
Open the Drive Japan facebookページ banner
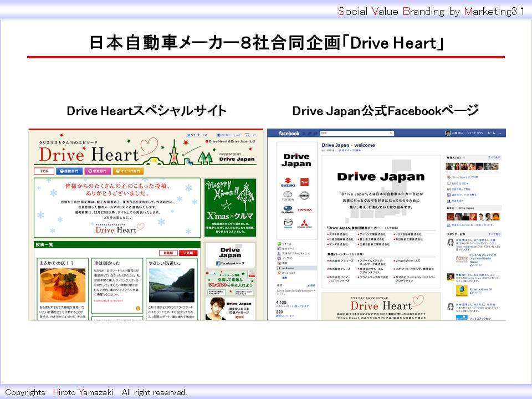coord(230,256)
